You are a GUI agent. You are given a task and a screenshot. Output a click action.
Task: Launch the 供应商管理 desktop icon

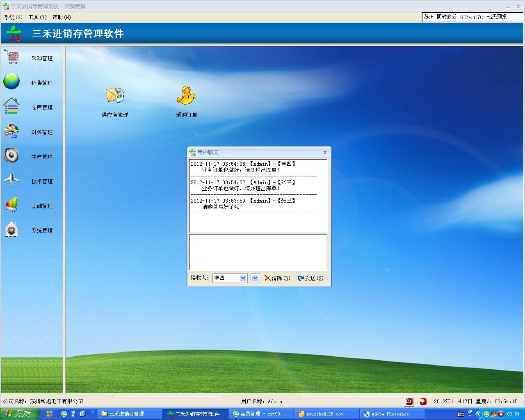coord(115,103)
